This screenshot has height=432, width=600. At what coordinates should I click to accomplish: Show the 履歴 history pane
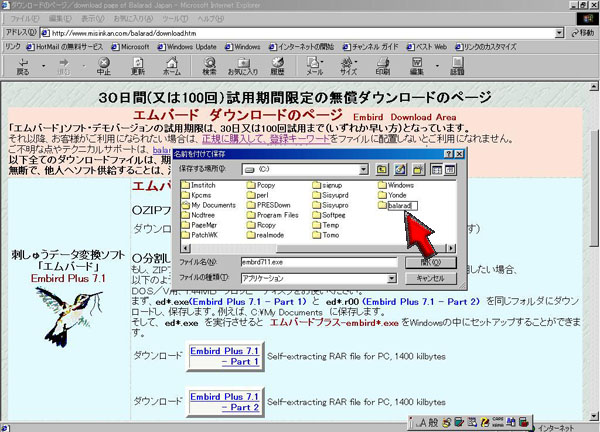click(x=277, y=66)
